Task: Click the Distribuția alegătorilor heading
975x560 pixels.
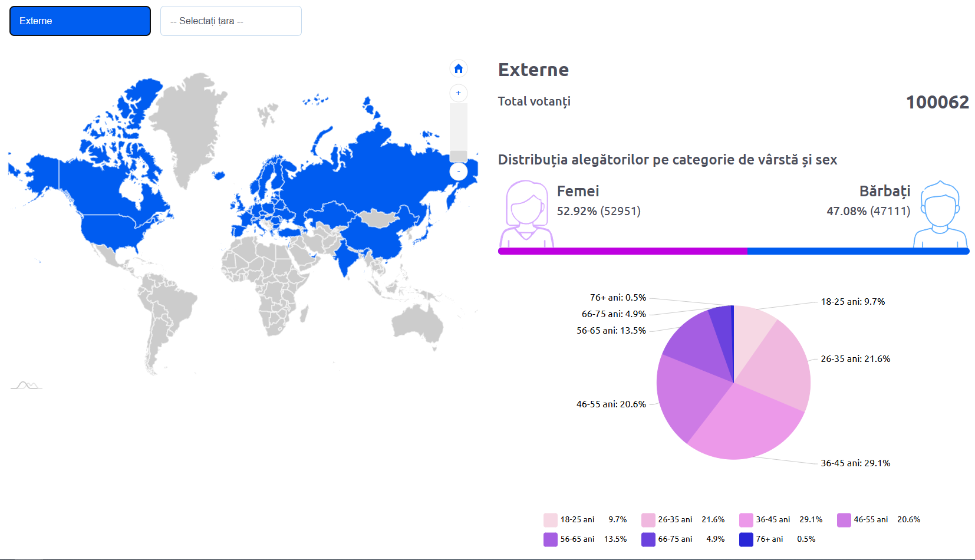Action: tap(667, 160)
